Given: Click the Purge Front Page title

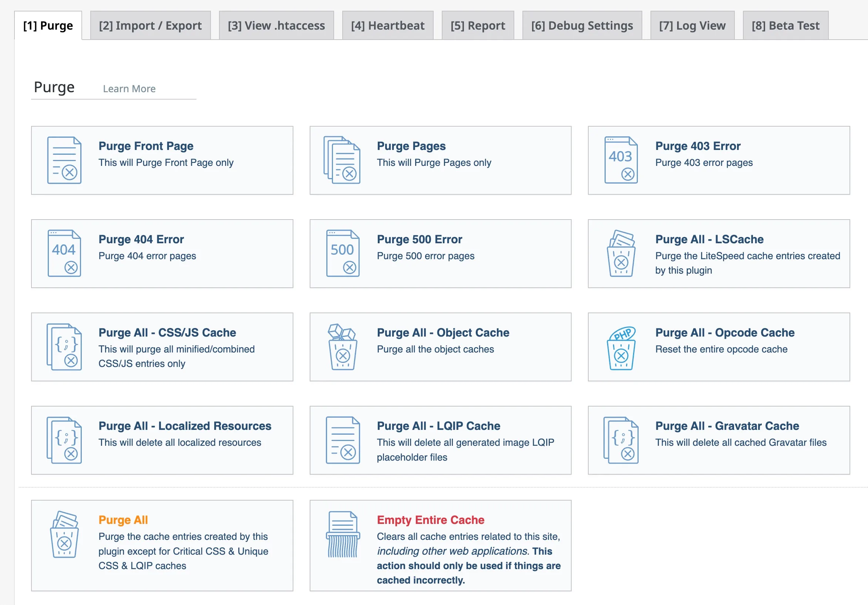Looking at the screenshot, I should [146, 146].
